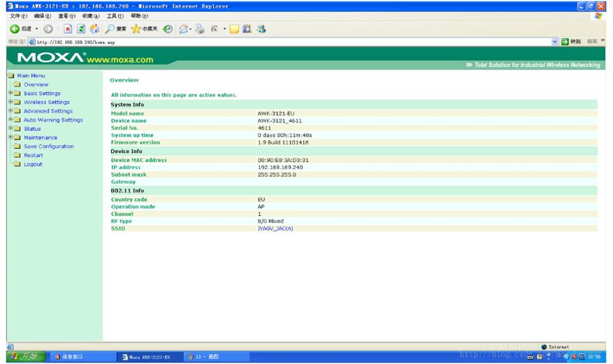Open the Help menu in menu bar

pyautogui.click(x=139, y=16)
